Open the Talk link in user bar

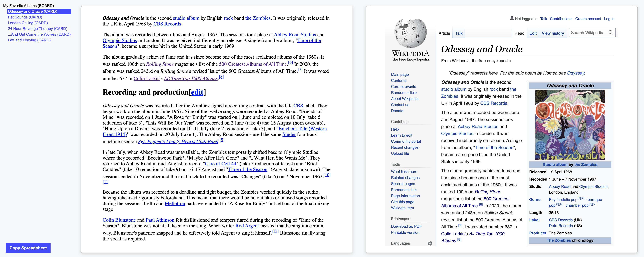[543, 19]
